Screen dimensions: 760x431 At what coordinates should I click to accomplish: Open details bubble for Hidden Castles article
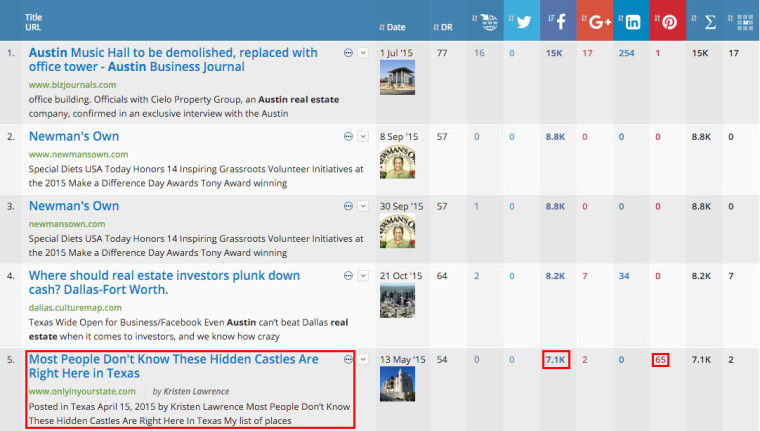348,359
